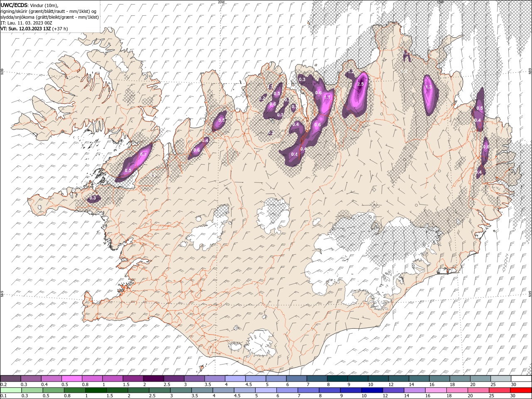
Task: Click the '2.5' snowfall value on the map
Action: [x=360, y=84]
